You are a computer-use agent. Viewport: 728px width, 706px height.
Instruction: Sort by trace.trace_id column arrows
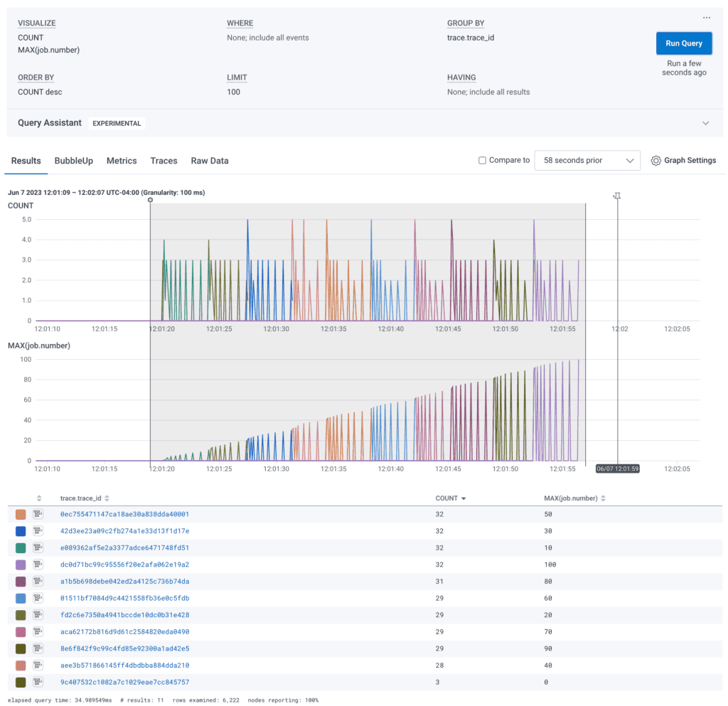click(107, 498)
